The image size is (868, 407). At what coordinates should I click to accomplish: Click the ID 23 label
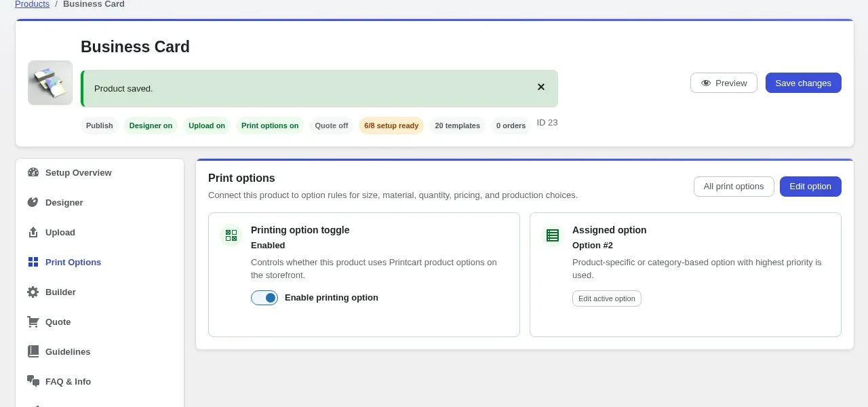(547, 123)
